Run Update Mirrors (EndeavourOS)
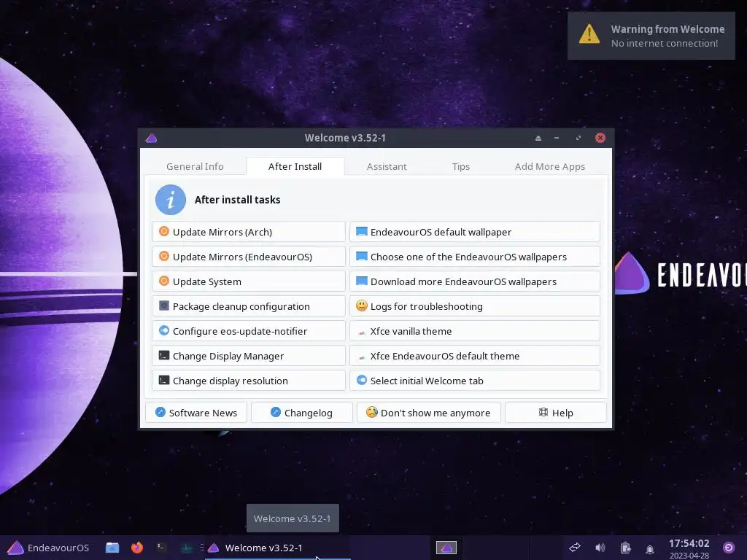The height and width of the screenshot is (560, 747). tap(249, 256)
